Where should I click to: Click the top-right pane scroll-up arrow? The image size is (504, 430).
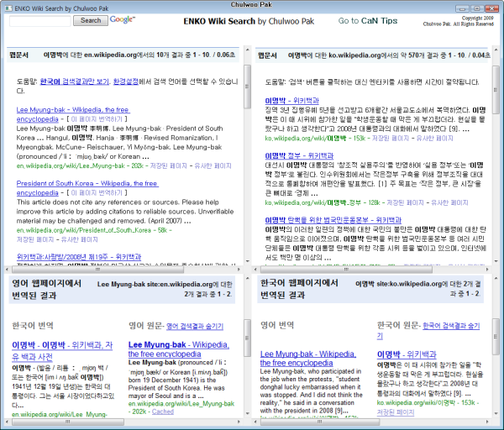click(496, 50)
